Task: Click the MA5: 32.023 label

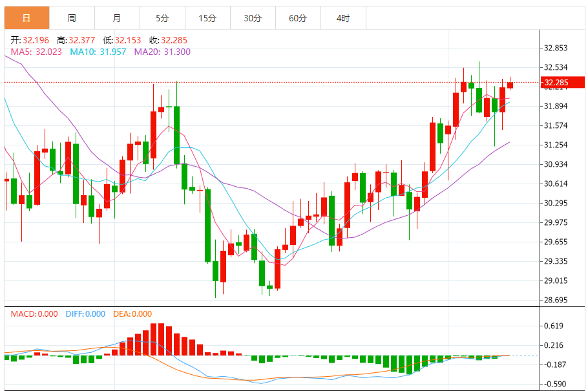Action: pos(36,52)
